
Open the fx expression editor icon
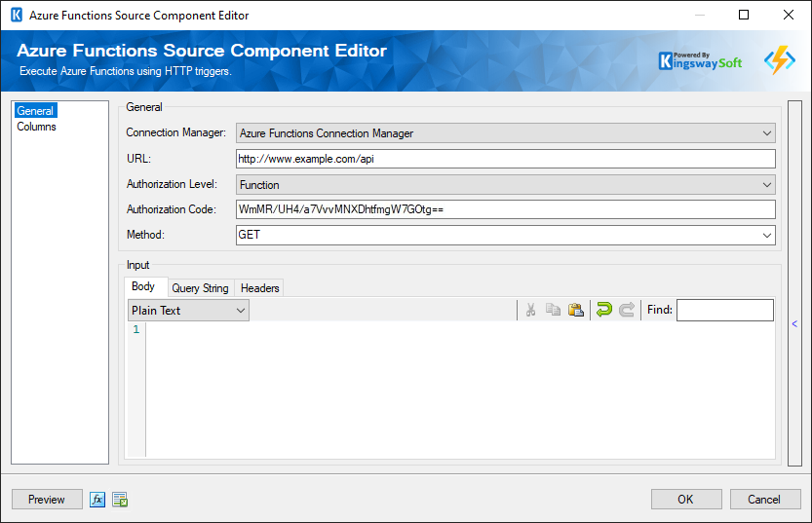click(x=97, y=500)
